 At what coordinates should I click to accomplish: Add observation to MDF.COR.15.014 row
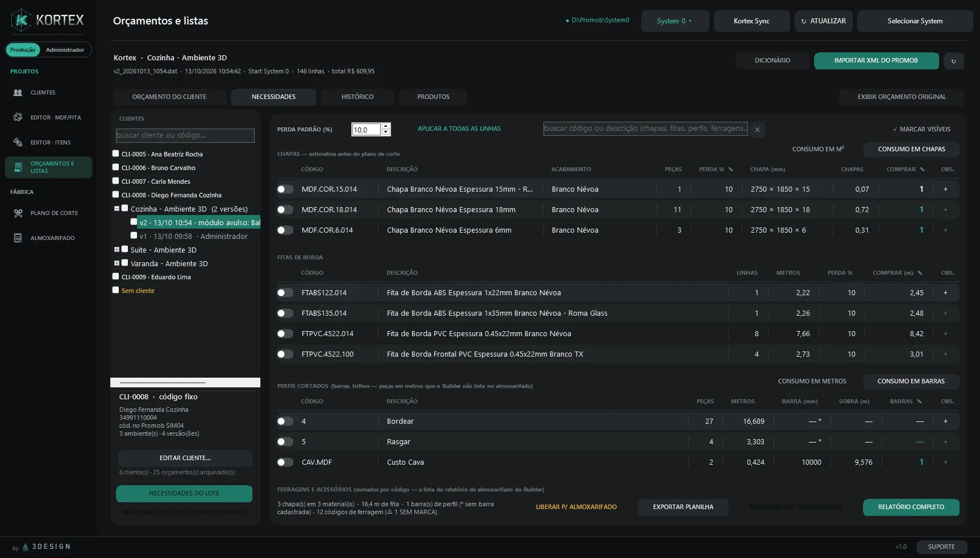[x=945, y=189]
